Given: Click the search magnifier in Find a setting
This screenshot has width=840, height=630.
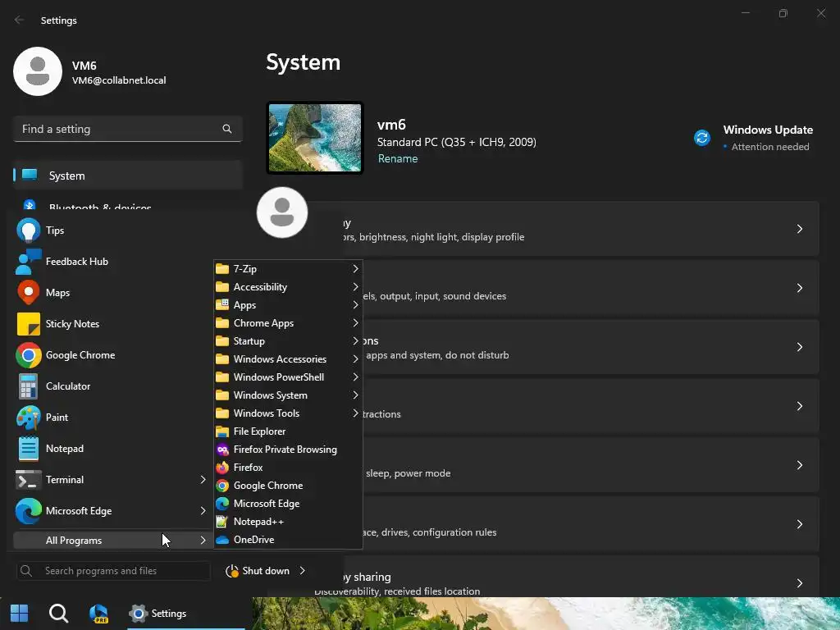Looking at the screenshot, I should [227, 129].
